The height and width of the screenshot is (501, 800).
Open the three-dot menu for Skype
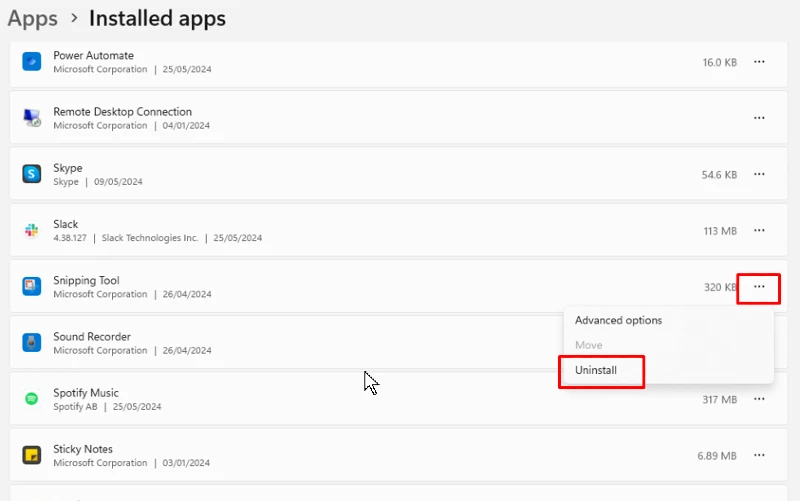(x=759, y=174)
